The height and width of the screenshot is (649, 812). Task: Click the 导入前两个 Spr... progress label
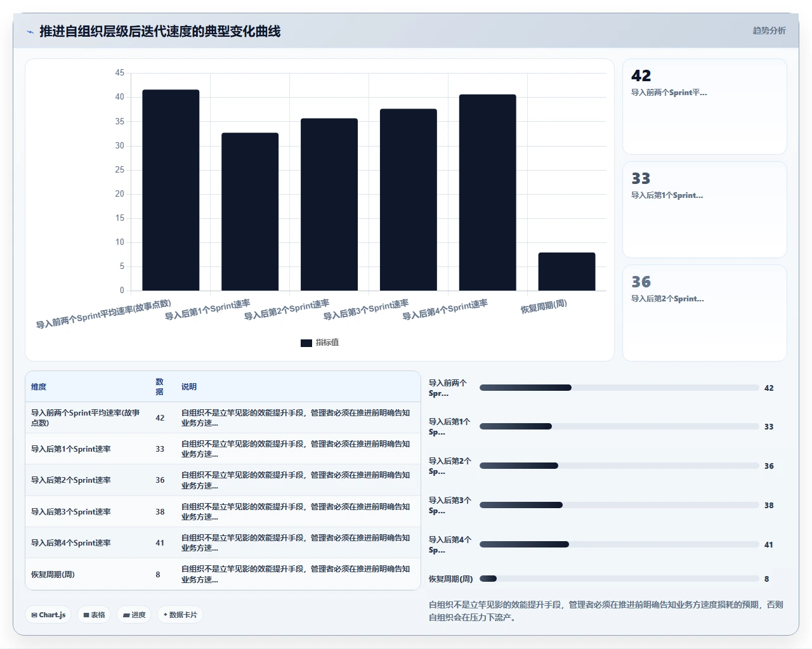point(448,388)
